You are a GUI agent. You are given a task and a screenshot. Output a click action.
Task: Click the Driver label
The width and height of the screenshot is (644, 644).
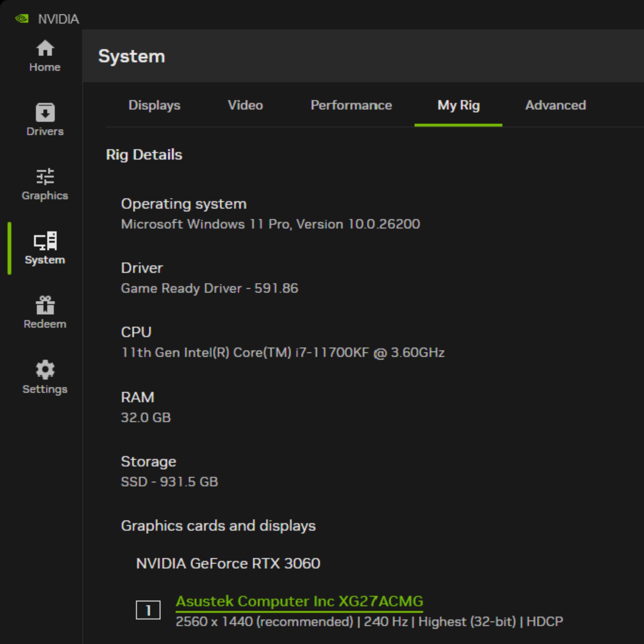coord(142,268)
